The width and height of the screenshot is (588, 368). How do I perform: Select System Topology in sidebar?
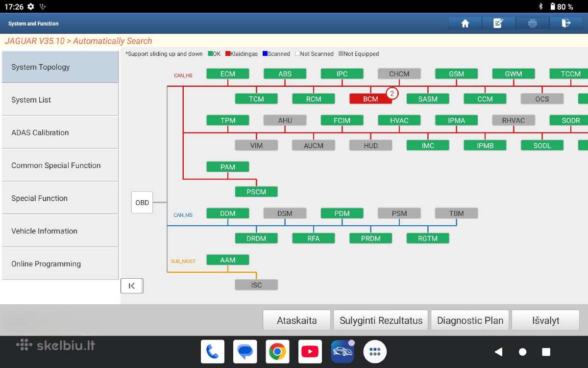[60, 67]
